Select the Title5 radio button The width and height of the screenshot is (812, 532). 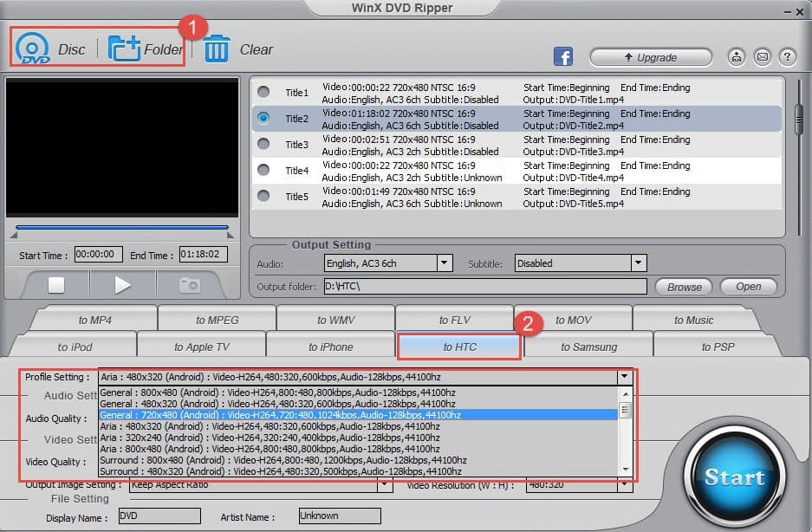click(263, 195)
